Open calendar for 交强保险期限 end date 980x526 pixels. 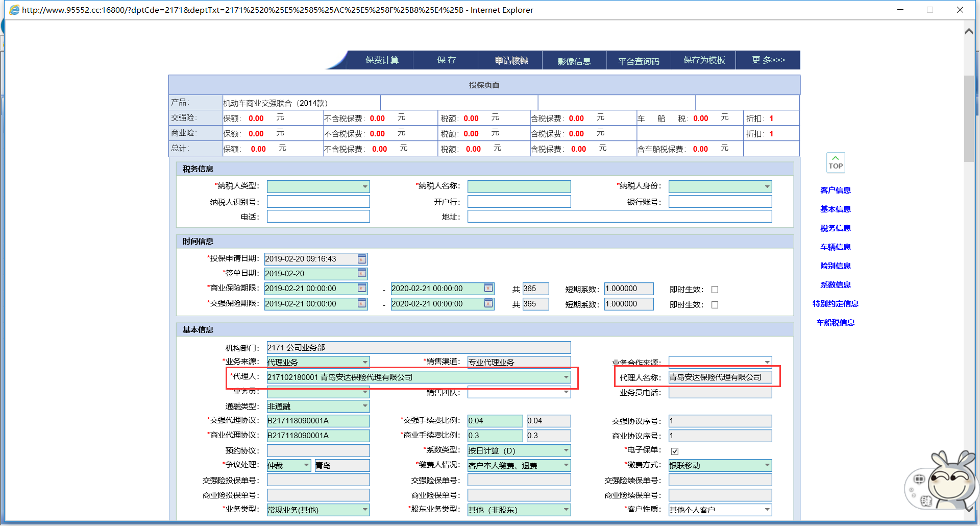click(488, 304)
